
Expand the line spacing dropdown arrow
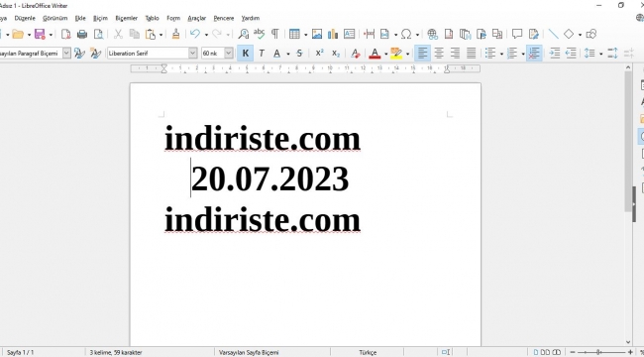point(600,54)
